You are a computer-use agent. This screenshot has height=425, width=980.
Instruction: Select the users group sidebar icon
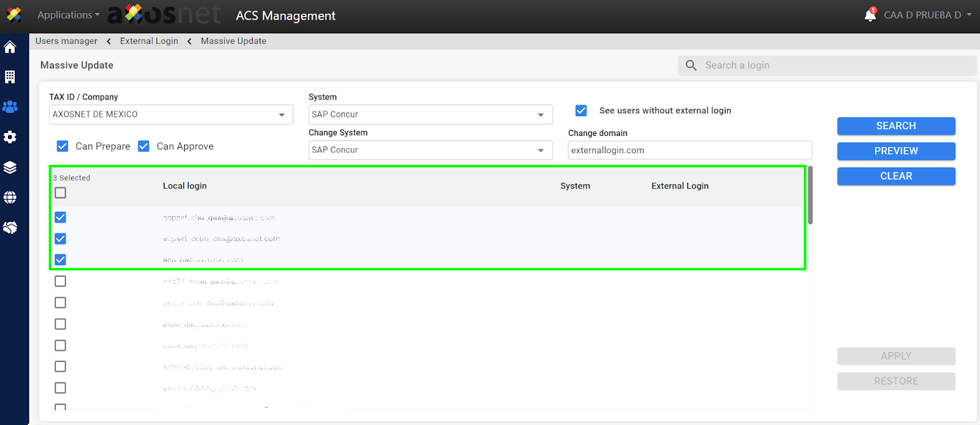[10, 107]
